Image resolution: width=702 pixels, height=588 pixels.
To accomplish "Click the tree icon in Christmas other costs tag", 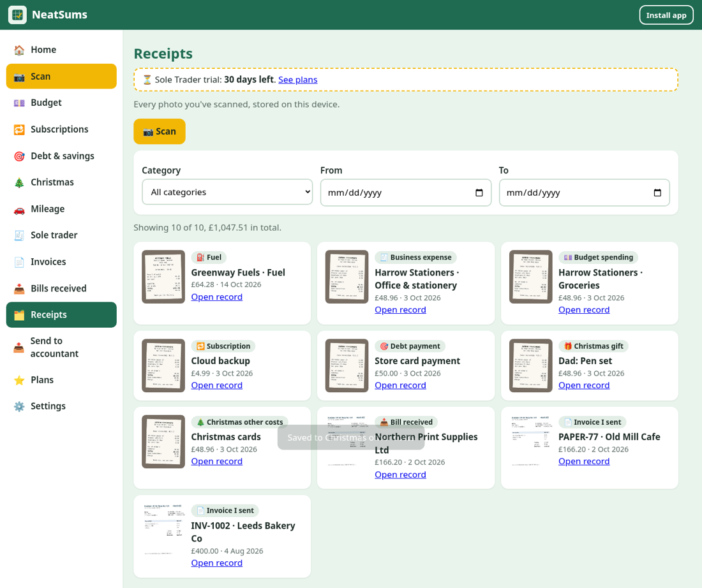I will coord(200,422).
